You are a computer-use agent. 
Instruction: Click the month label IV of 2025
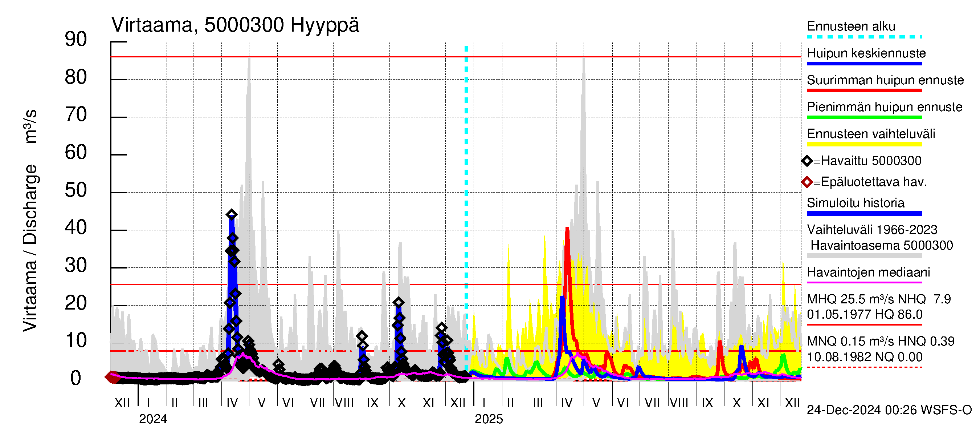567,403
